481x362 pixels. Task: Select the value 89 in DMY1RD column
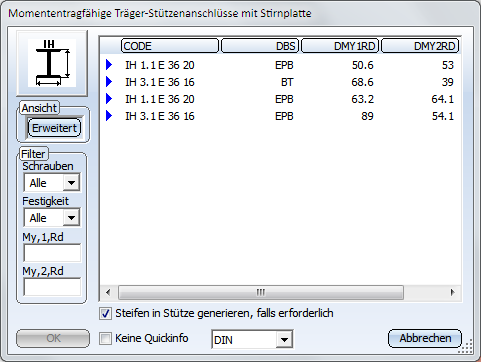(367, 116)
